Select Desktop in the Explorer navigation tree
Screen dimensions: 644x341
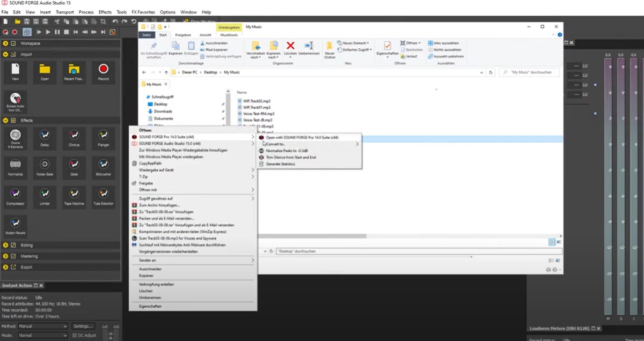160,104
